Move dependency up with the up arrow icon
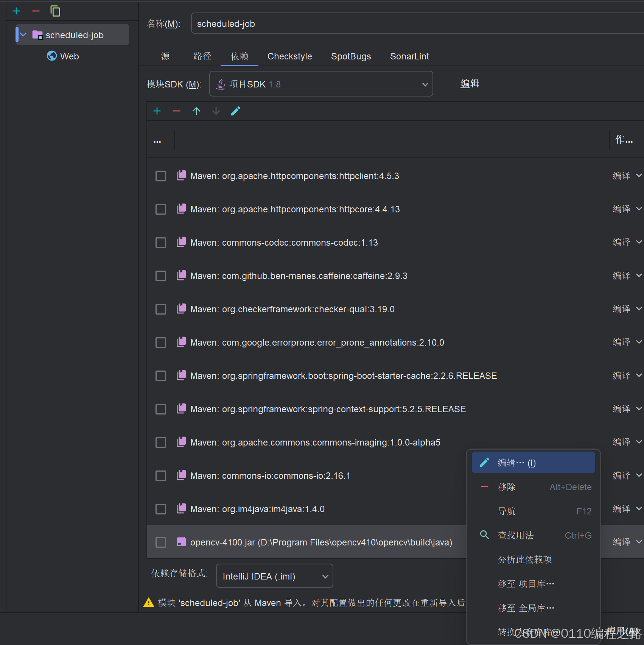This screenshot has width=644, height=645. (196, 111)
